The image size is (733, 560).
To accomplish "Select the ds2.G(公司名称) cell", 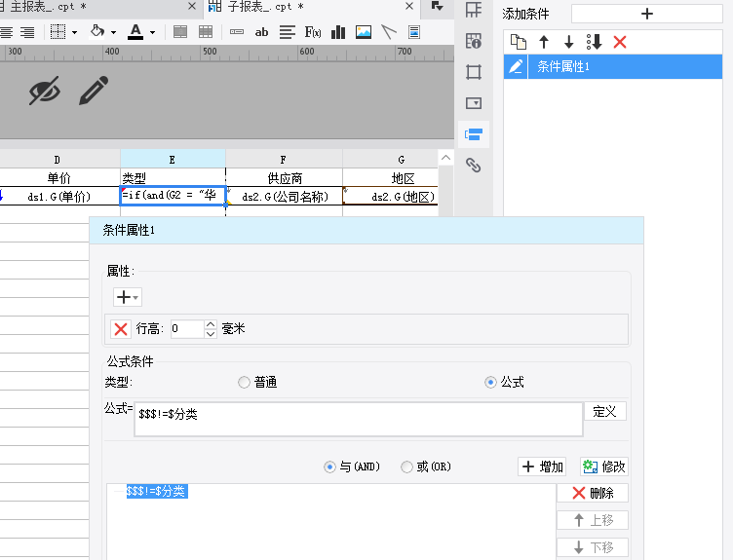I will [x=285, y=197].
